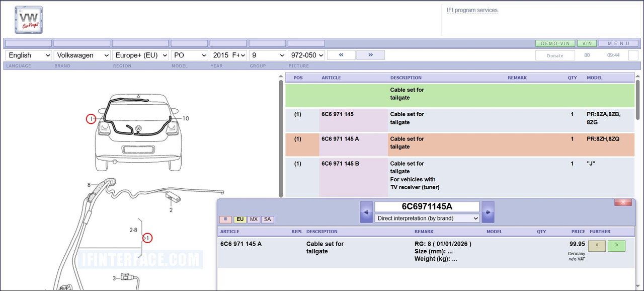Click the "J" model remark
The width and height of the screenshot is (644, 291).
[x=592, y=164]
